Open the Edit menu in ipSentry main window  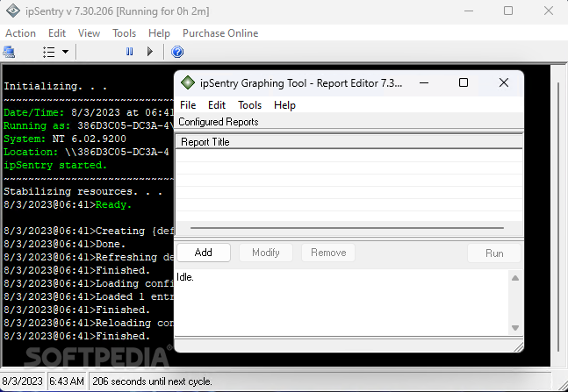(57, 33)
